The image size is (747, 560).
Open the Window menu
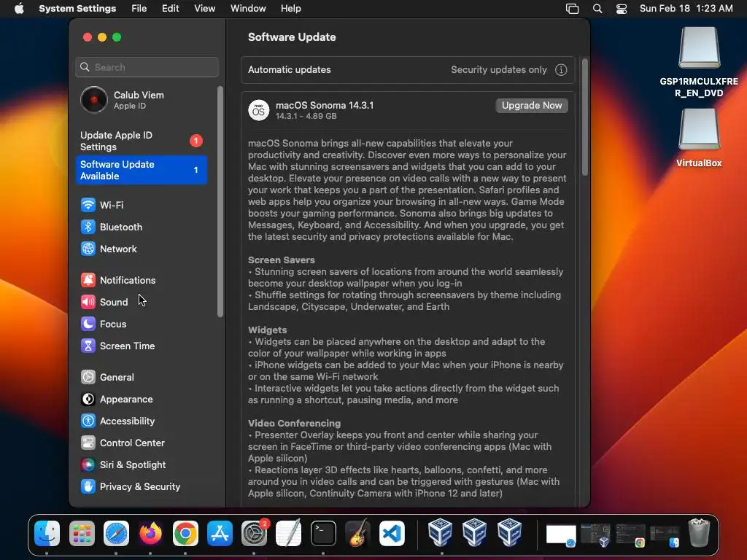tap(248, 9)
